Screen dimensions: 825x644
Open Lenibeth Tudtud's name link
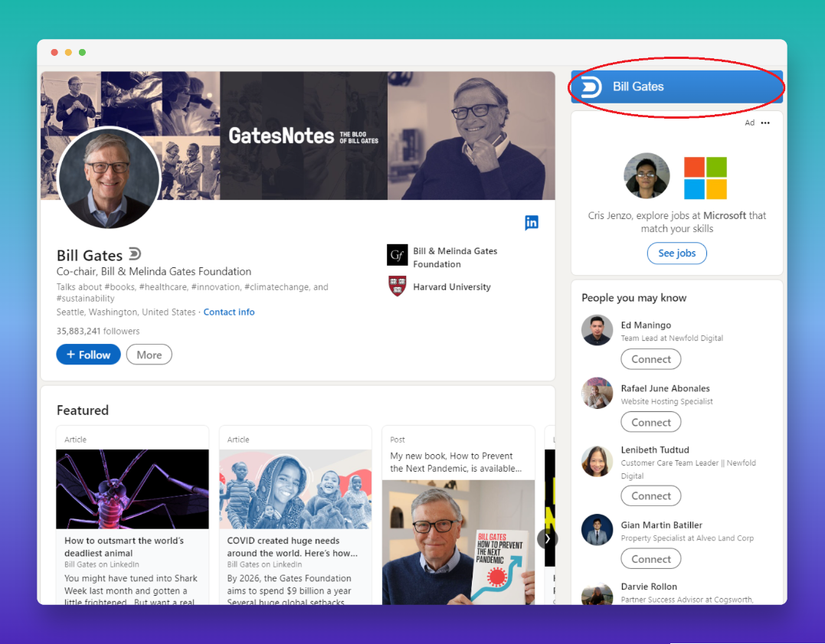(654, 449)
